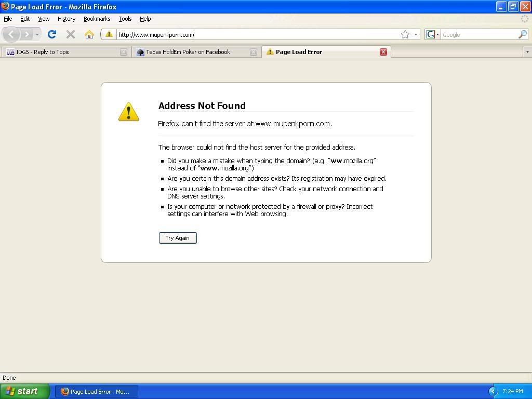The image size is (532, 399).
Task: Click "Firefox can't find the server" message
Action: (245, 124)
